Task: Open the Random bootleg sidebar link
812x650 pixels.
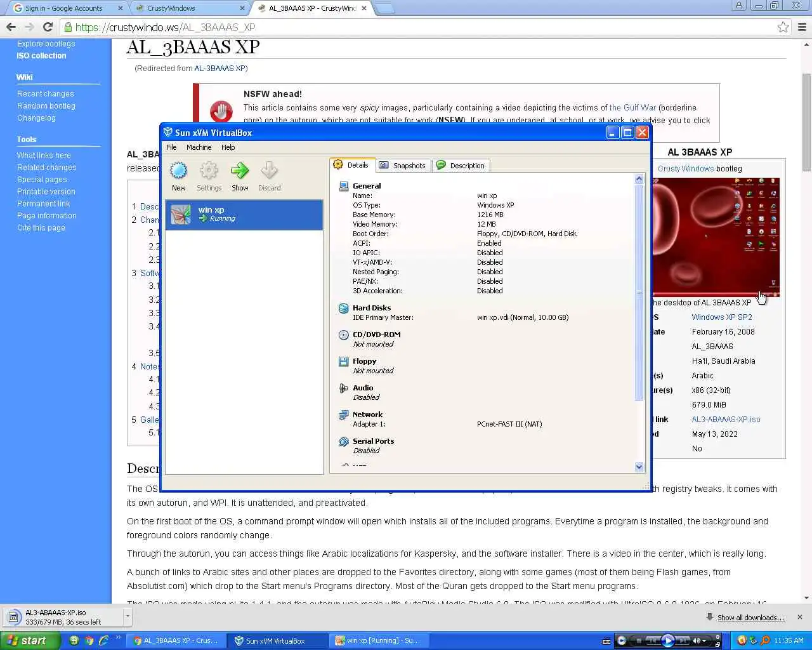Action: pos(46,106)
